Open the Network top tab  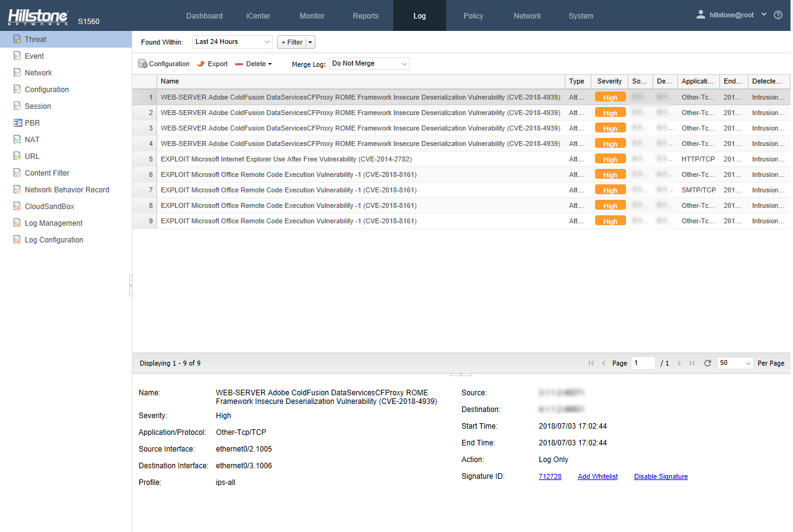pyautogui.click(x=527, y=15)
